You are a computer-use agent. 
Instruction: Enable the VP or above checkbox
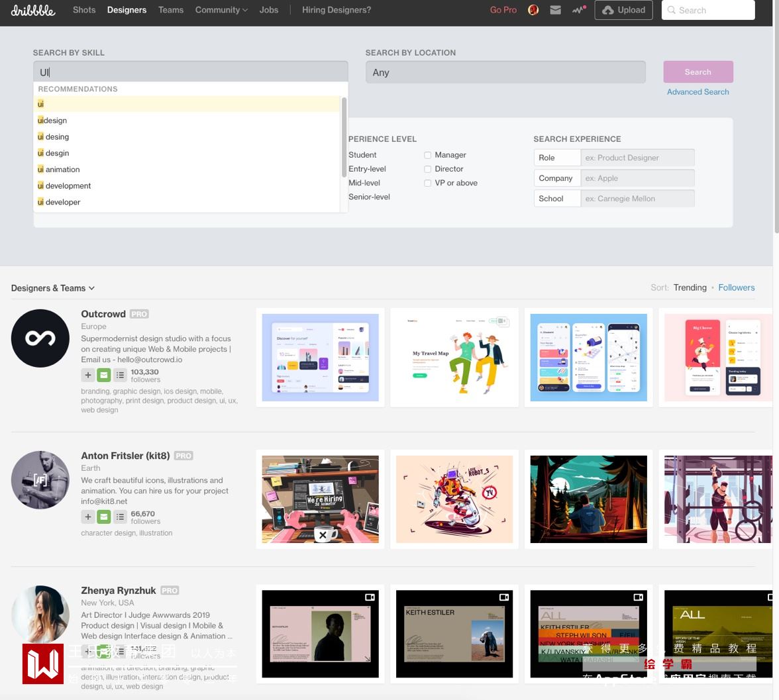[427, 183]
